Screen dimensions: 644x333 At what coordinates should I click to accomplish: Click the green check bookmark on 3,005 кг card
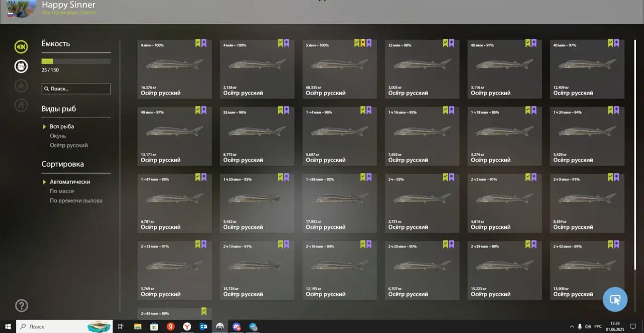click(445, 43)
